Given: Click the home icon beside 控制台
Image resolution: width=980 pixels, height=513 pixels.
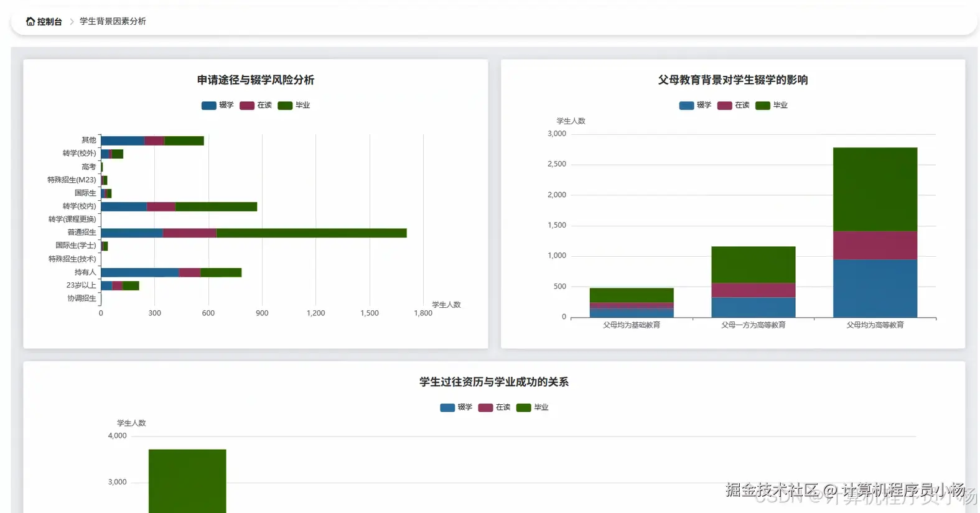Looking at the screenshot, I should click(30, 22).
